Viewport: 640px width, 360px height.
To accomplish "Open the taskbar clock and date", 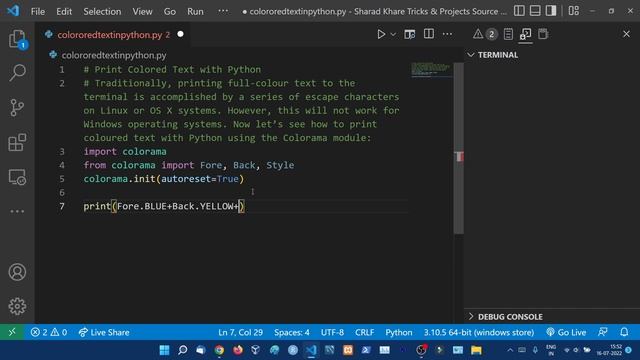I will click(x=609, y=350).
